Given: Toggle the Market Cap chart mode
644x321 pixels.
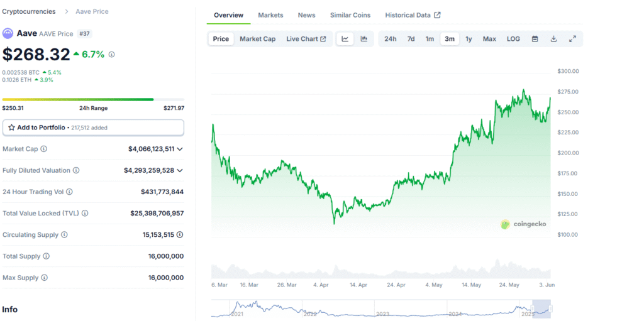Looking at the screenshot, I should [x=257, y=39].
